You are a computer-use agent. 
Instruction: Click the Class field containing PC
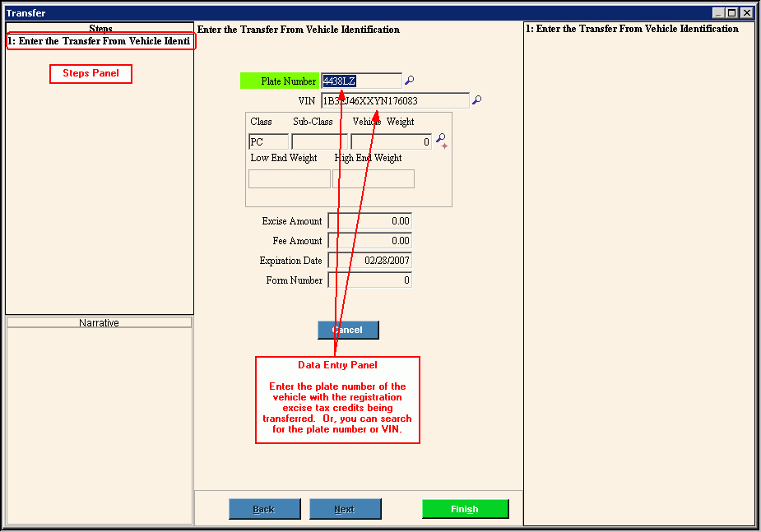[268, 141]
